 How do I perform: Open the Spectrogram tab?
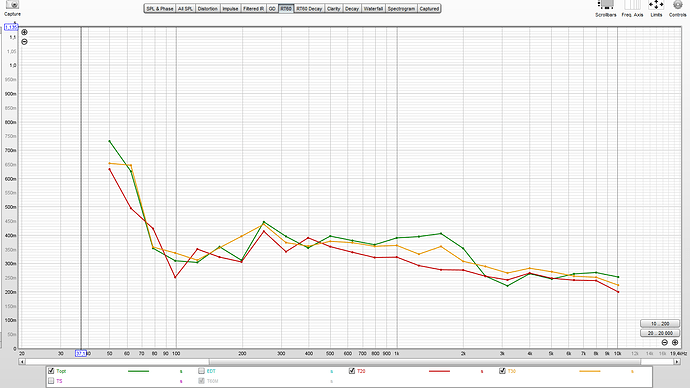click(x=401, y=9)
